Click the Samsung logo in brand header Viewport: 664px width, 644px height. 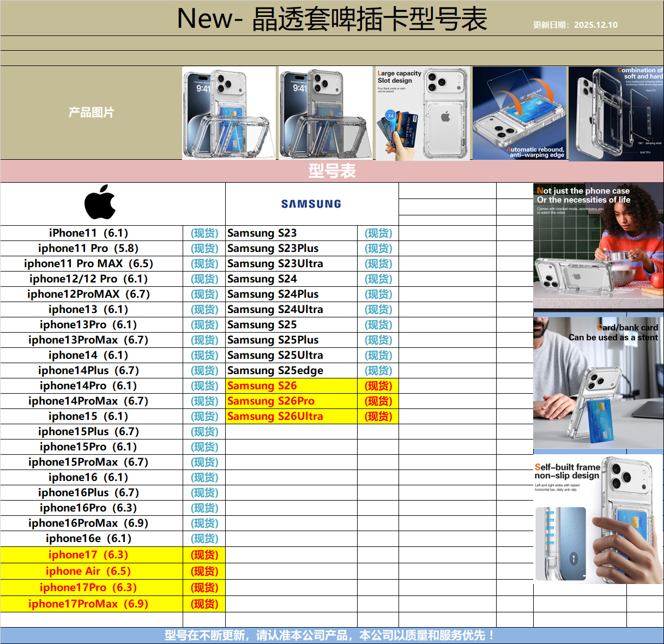(x=311, y=204)
